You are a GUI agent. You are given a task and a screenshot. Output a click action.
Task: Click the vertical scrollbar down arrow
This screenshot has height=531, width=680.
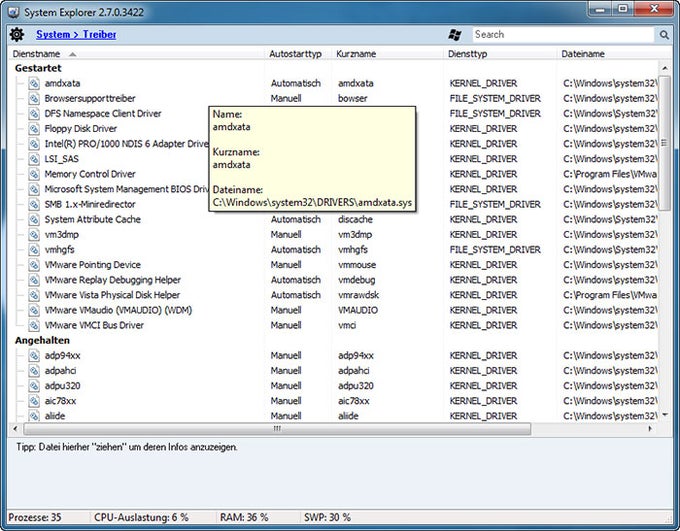(665, 416)
